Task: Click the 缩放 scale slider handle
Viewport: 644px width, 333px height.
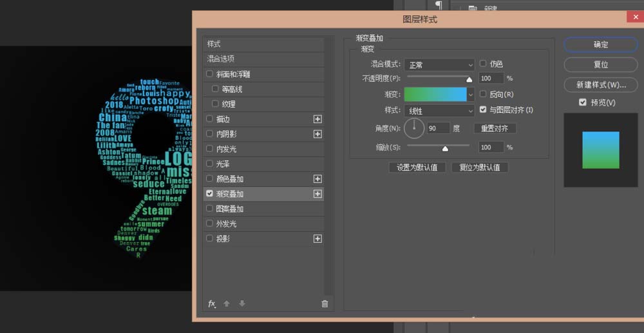Action: (445, 149)
